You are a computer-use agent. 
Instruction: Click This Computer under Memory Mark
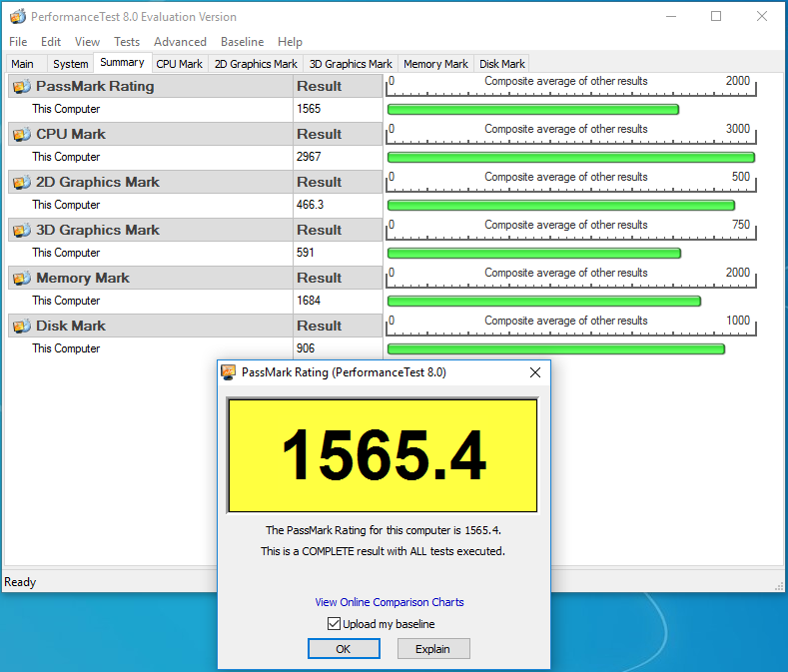coord(66,301)
